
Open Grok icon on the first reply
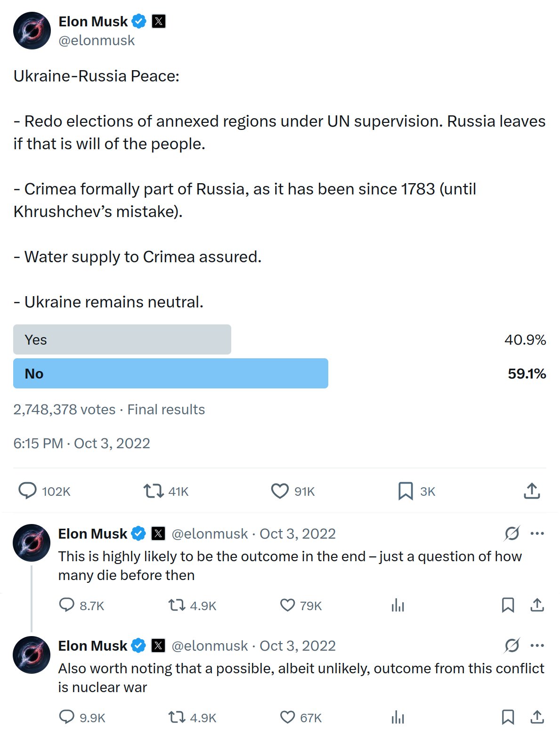click(x=512, y=533)
